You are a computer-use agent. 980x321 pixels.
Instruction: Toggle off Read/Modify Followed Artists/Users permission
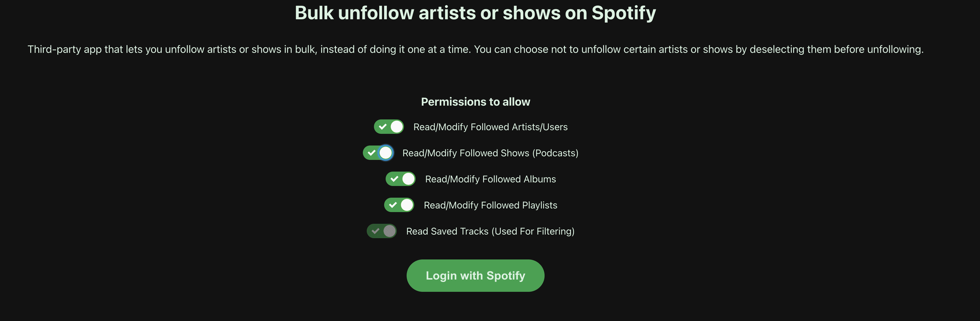point(389,127)
